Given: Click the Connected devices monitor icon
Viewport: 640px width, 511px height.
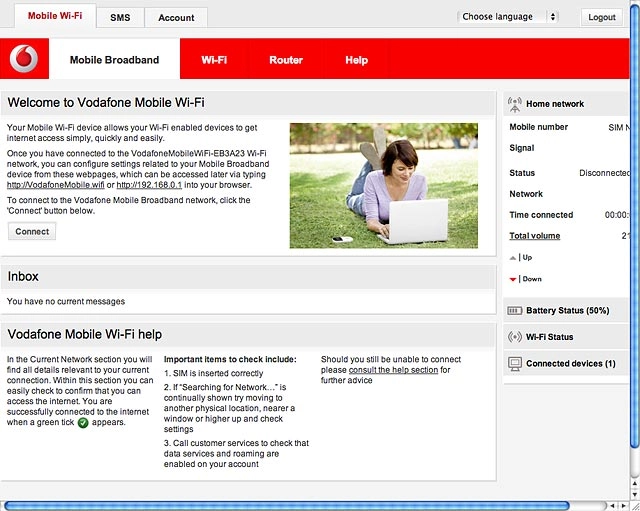Looking at the screenshot, I should point(515,364).
